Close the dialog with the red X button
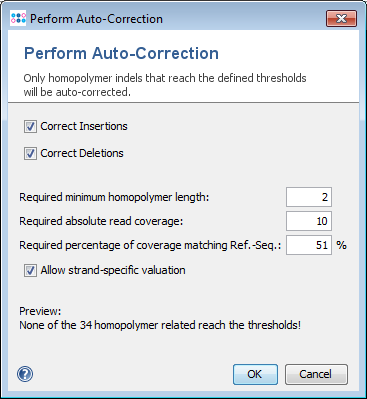The width and height of the screenshot is (367, 399). tap(341, 18)
